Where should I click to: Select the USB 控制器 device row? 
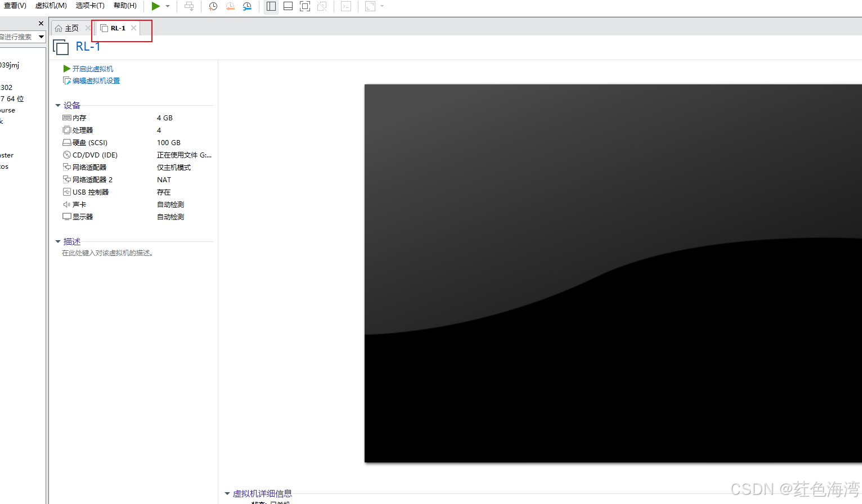(x=137, y=192)
